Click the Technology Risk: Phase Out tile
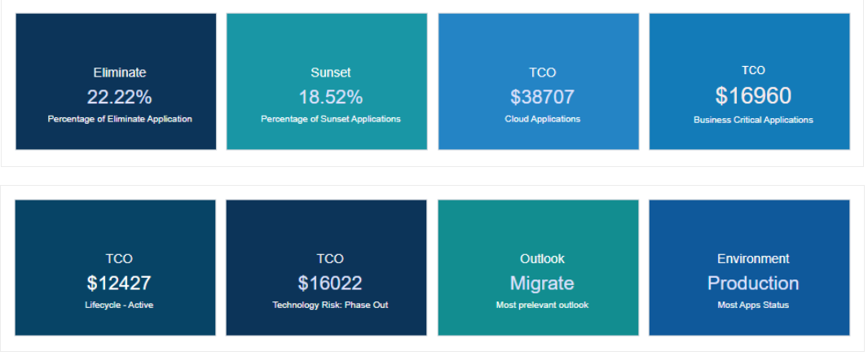 pyautogui.click(x=326, y=268)
